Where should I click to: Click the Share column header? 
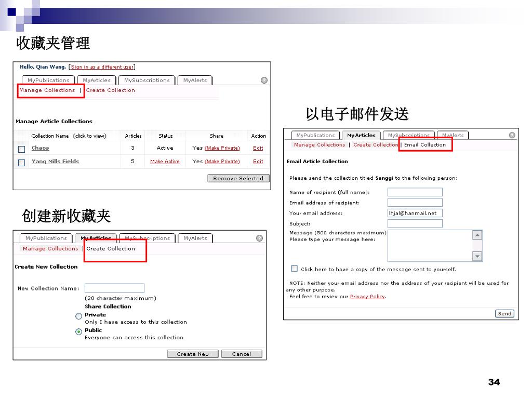[217, 136]
